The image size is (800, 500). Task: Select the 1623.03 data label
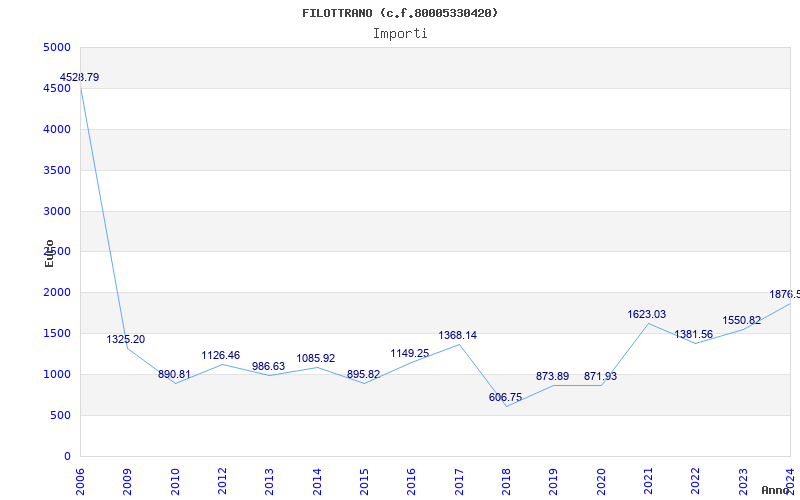(646, 315)
